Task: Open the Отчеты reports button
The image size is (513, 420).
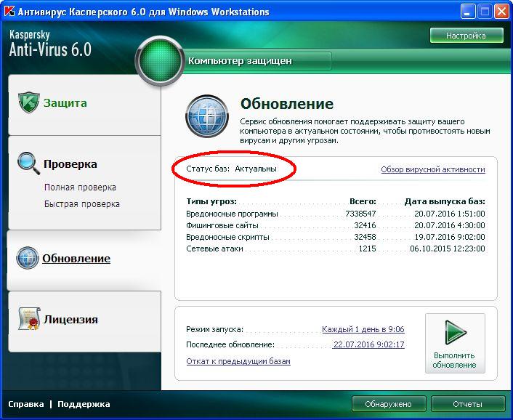Action: click(x=467, y=404)
